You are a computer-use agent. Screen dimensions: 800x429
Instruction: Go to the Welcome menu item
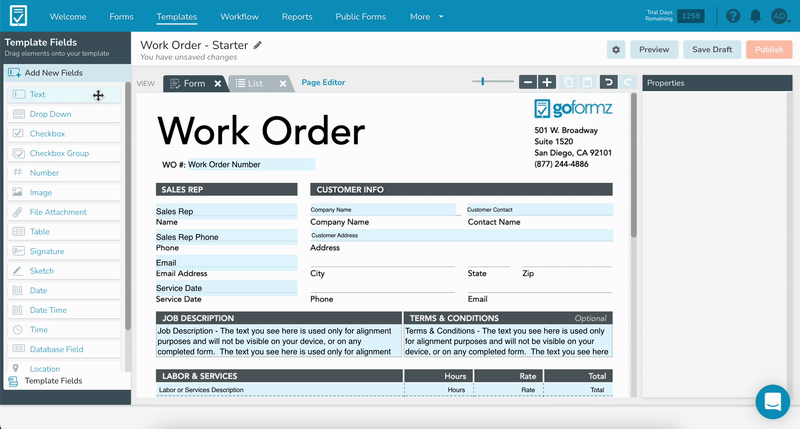(68, 17)
